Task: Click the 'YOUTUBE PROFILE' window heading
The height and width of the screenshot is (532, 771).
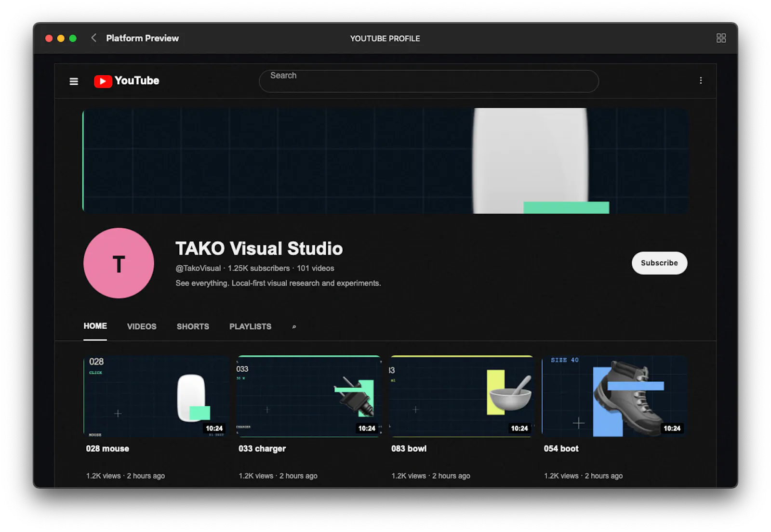Action: (385, 39)
